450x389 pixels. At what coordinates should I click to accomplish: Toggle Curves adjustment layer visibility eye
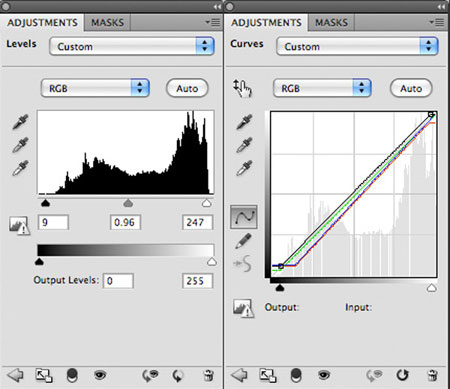pos(324,375)
